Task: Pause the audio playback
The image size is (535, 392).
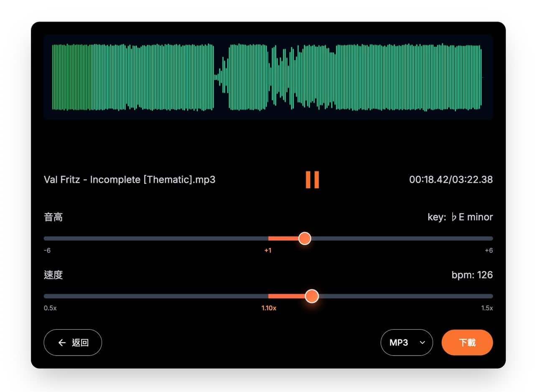Action: 312,180
